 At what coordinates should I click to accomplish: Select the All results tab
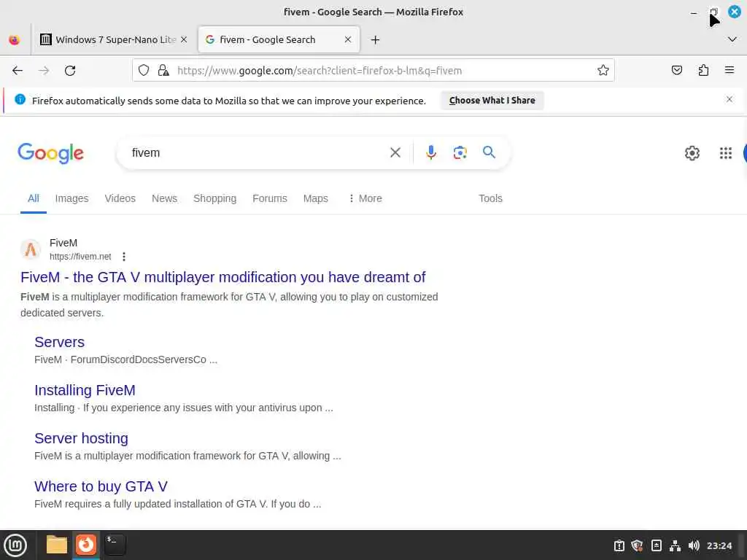(34, 198)
